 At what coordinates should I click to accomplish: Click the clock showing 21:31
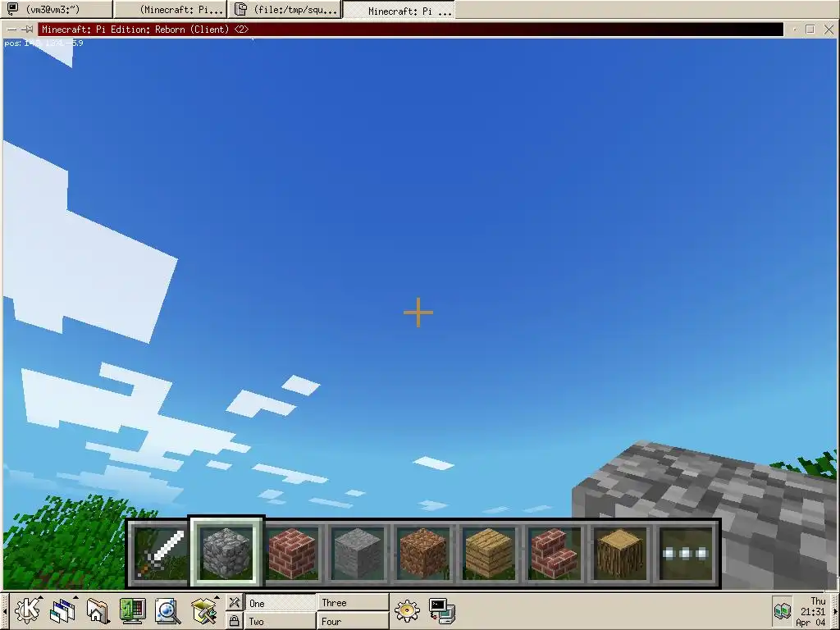click(812, 611)
